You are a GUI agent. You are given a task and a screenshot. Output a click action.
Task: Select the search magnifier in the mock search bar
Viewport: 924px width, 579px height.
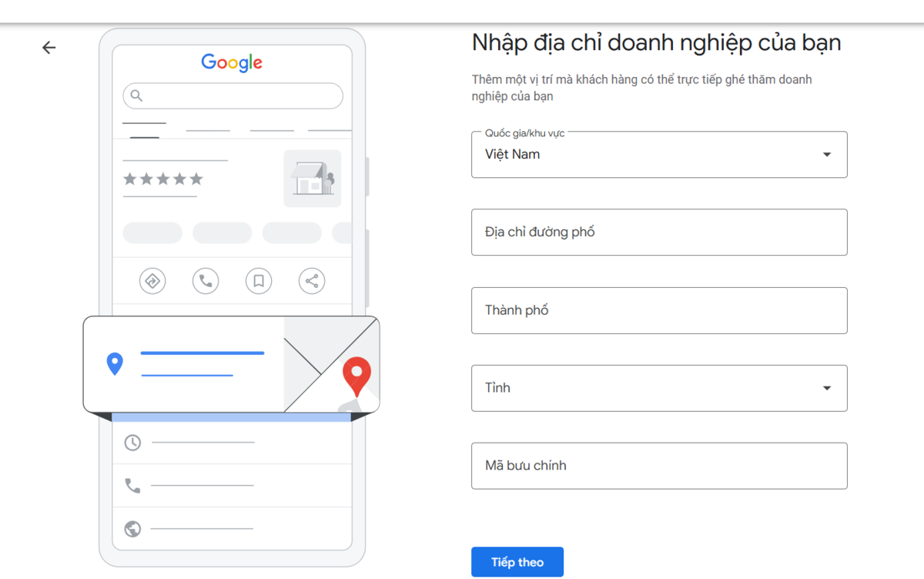[x=137, y=95]
